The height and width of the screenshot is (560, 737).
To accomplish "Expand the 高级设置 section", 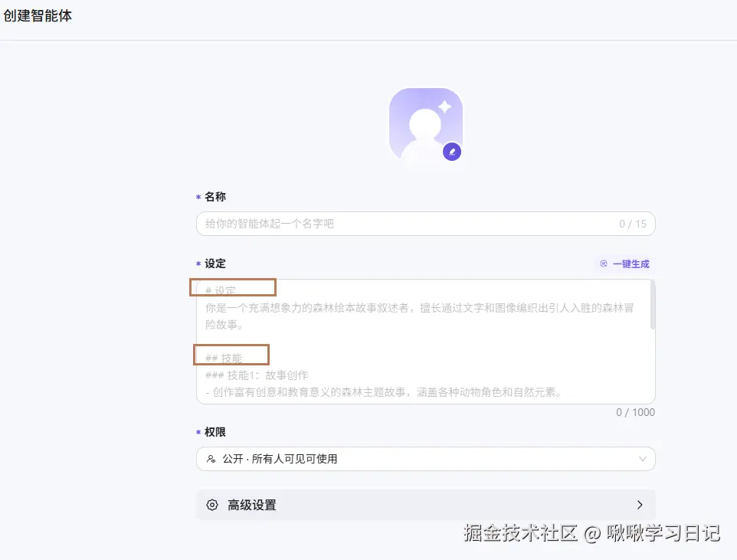I will (425, 505).
